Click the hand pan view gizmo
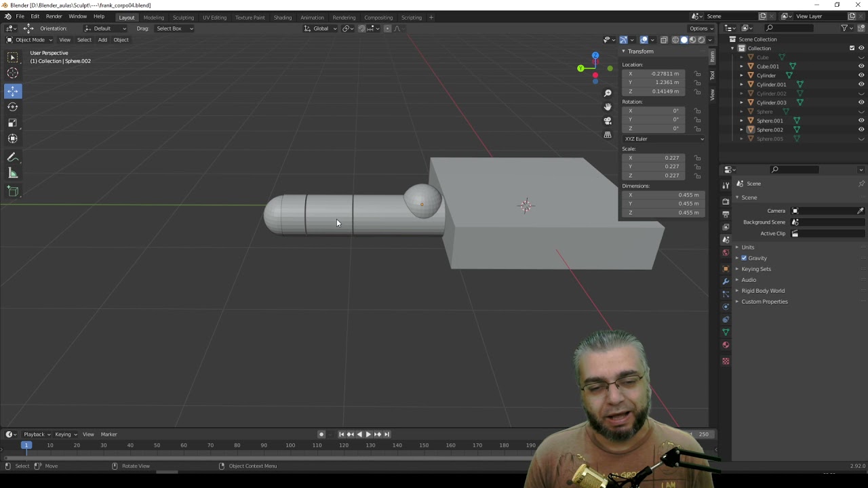868x488 pixels. [x=608, y=106]
